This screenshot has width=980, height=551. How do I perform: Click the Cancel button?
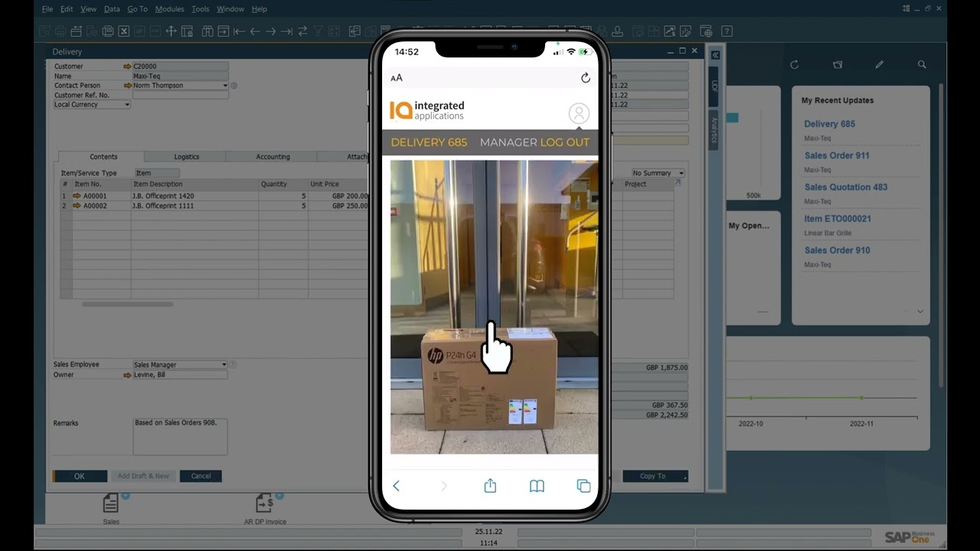(201, 476)
